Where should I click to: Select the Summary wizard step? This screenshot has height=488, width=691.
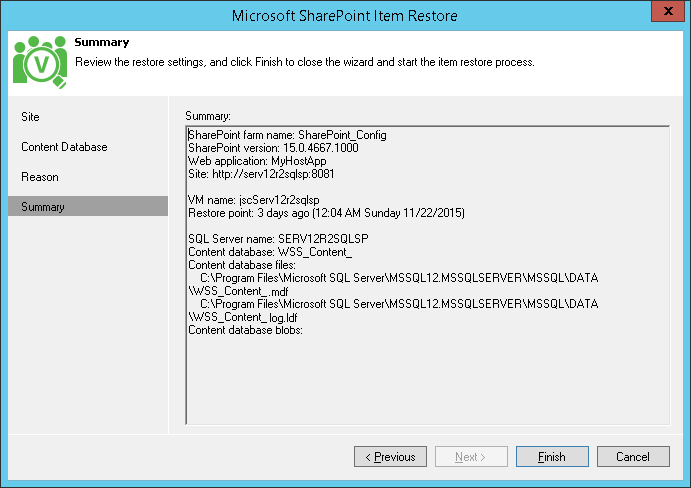(x=88, y=206)
